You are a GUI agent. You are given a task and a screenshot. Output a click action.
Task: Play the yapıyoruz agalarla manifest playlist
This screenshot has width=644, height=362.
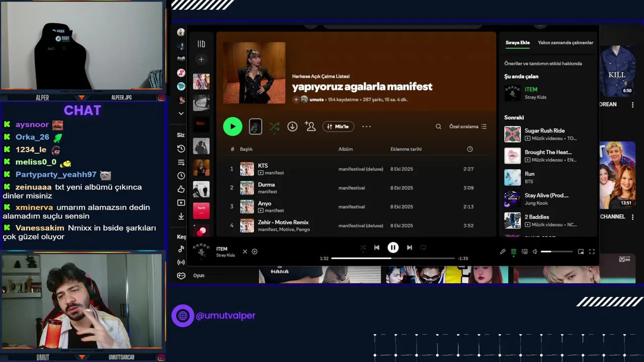pyautogui.click(x=232, y=127)
